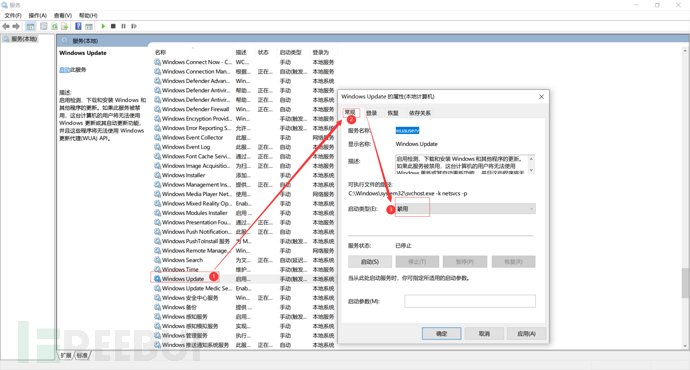Click the Forward arrow in the toolbar
The height and width of the screenshot is (370, 690).
point(16,26)
